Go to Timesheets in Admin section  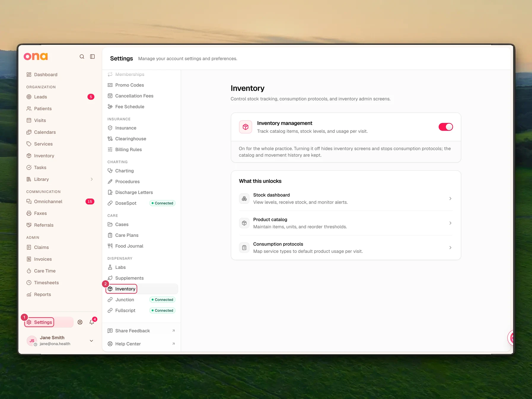click(x=60, y=283)
